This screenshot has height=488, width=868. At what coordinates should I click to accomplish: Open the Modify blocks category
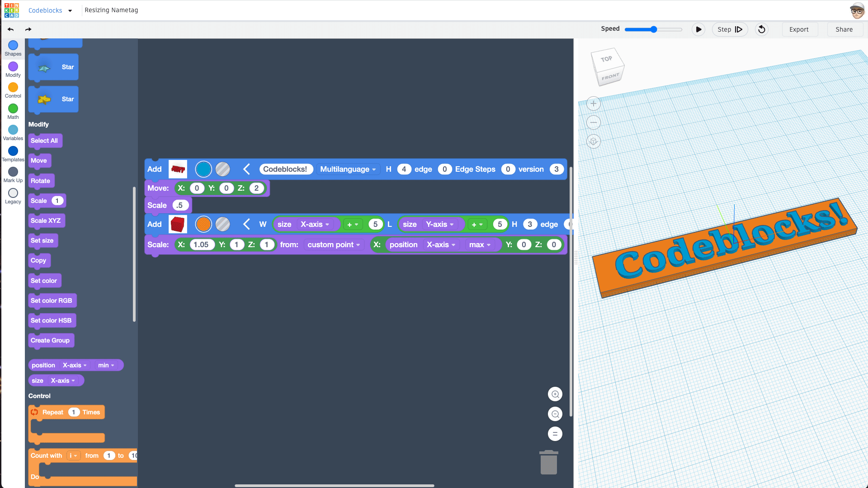(13, 69)
